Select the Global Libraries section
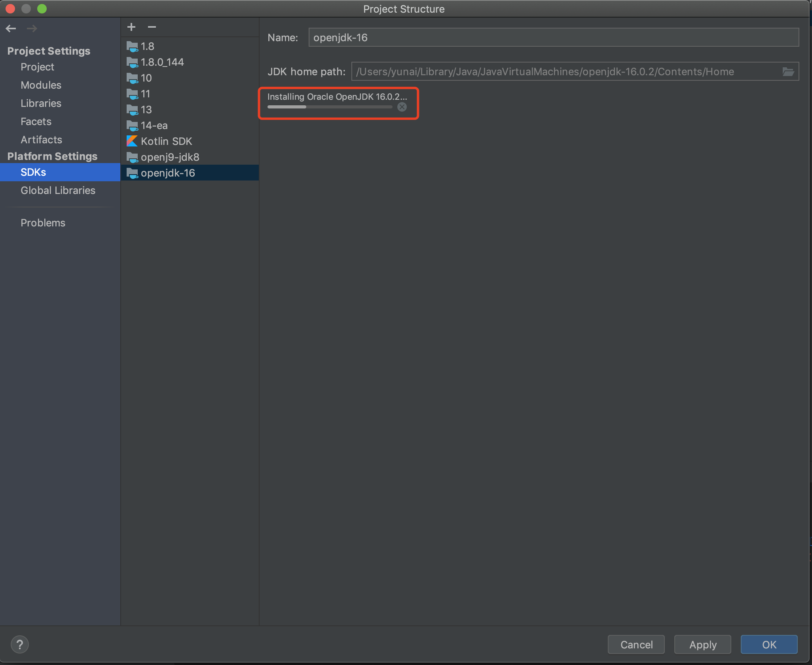 tap(57, 190)
